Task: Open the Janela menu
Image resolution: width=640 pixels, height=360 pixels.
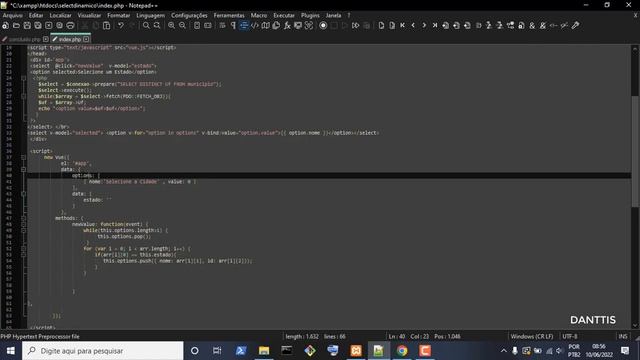Action: 333,15
